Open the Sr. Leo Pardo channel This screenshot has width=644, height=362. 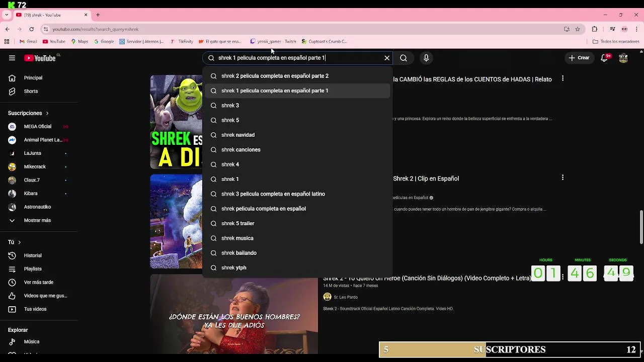pos(346,297)
